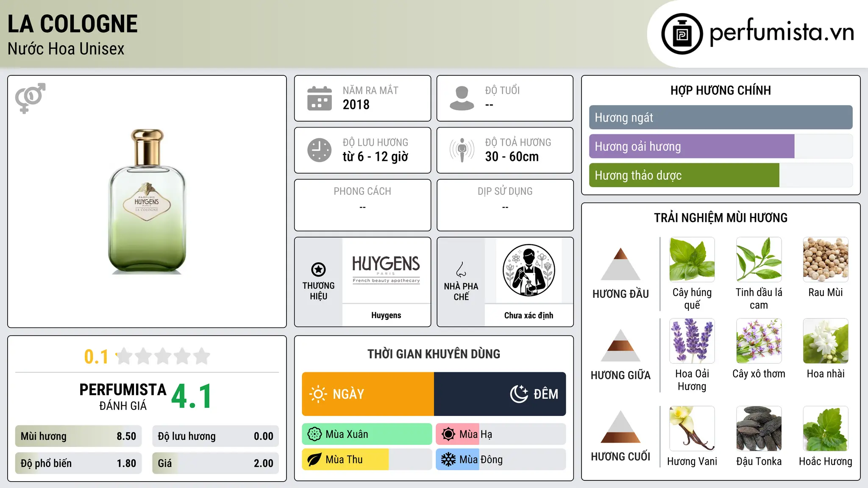Click the flower icon for Mùa Xuân
The height and width of the screenshot is (488, 868).
314,434
